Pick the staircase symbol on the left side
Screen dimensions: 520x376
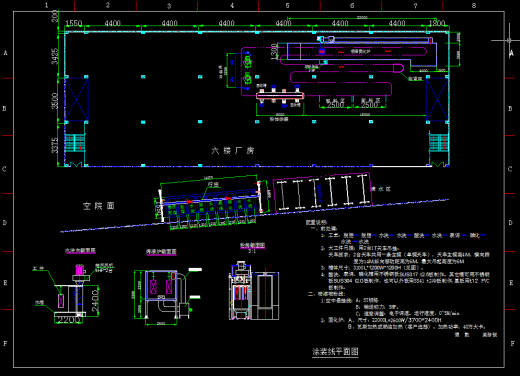pyautogui.click(x=75, y=143)
